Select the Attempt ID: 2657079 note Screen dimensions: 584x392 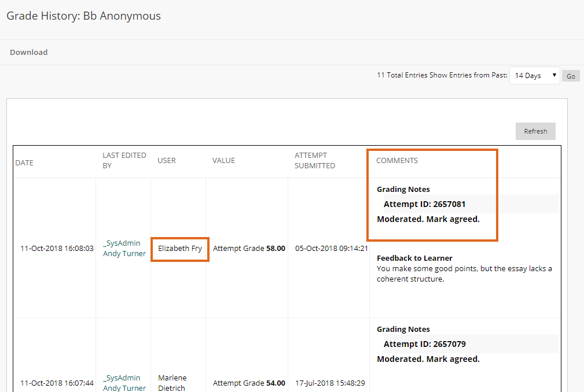click(424, 344)
